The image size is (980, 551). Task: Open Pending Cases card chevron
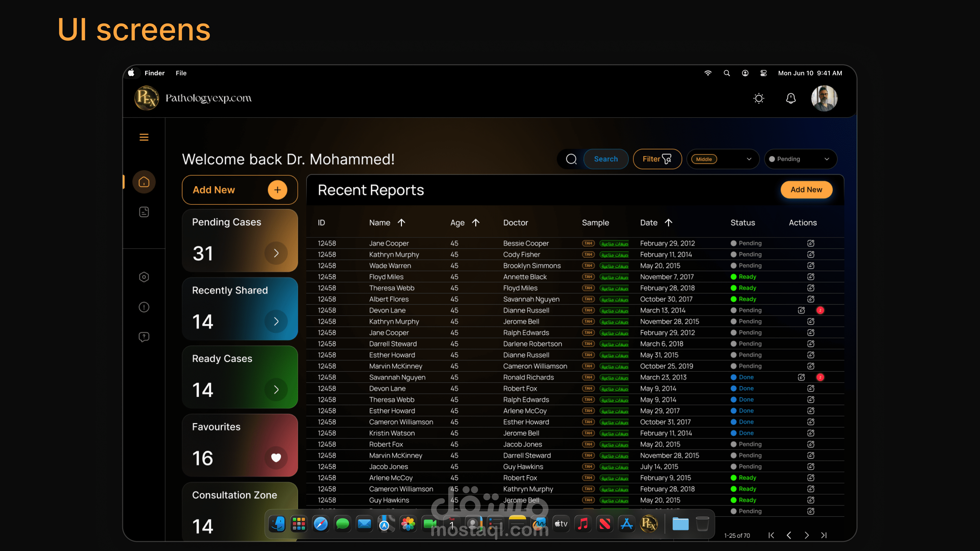tap(276, 253)
